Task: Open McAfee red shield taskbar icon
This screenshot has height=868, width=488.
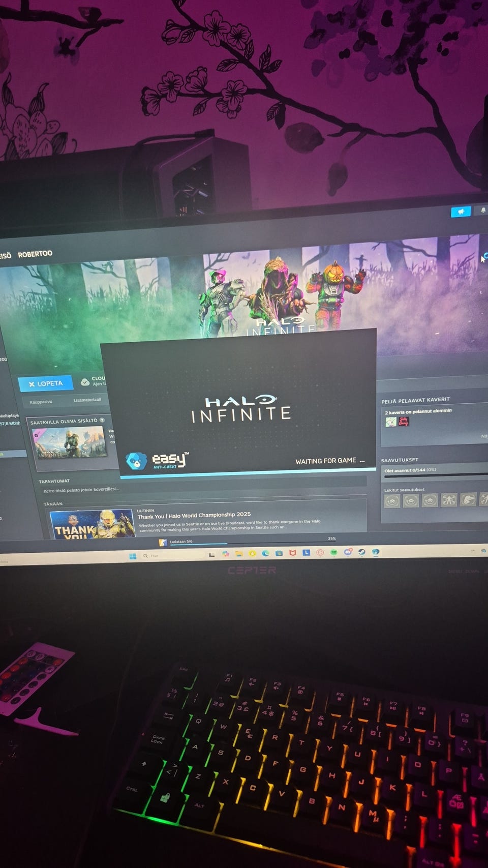Action: (292, 553)
